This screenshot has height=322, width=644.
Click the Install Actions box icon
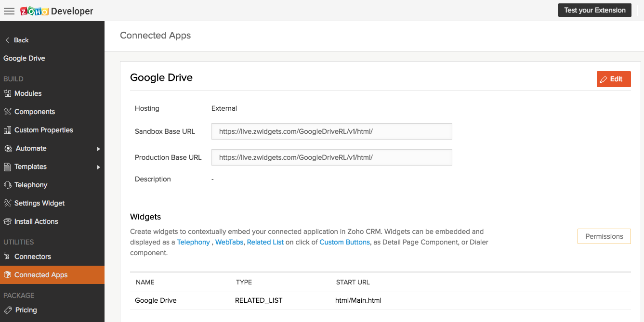(7, 221)
